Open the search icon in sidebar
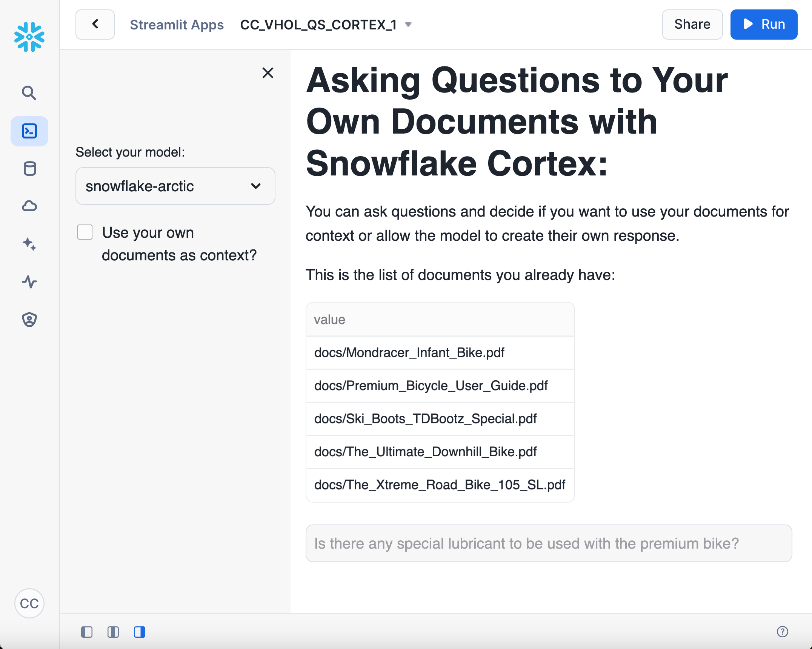This screenshot has height=649, width=812. tap(29, 93)
